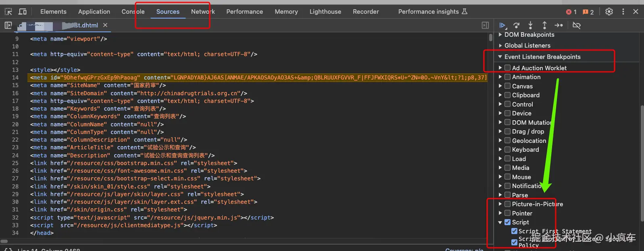644x251 pixels.
Task: Open the Network tab
Action: [x=203, y=12]
